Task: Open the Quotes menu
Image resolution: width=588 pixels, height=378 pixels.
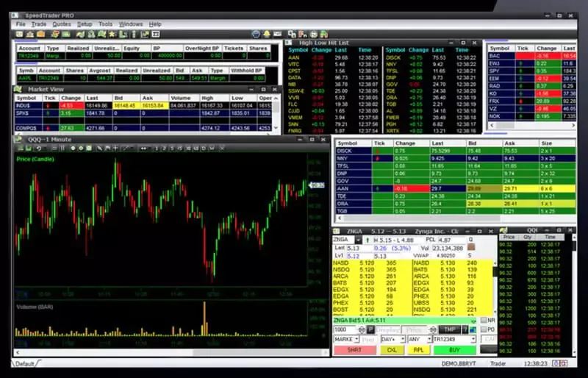Action: click(x=62, y=24)
